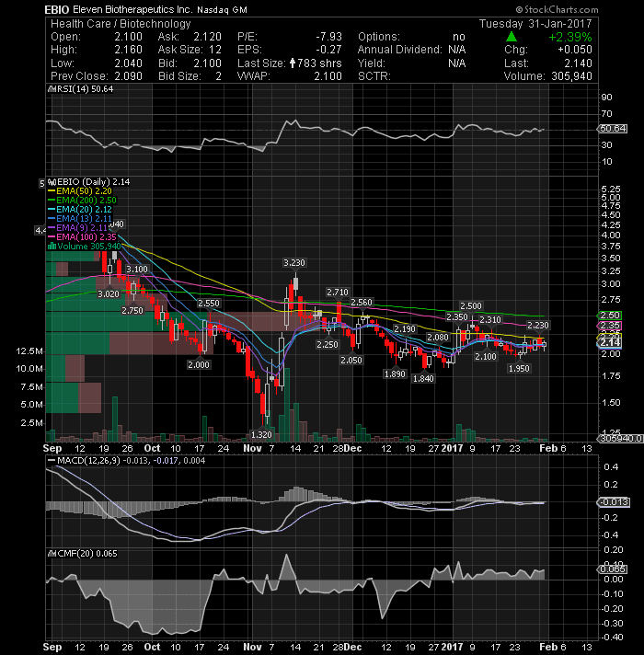Click the EMA(9) purple legend entry

(x=78, y=227)
